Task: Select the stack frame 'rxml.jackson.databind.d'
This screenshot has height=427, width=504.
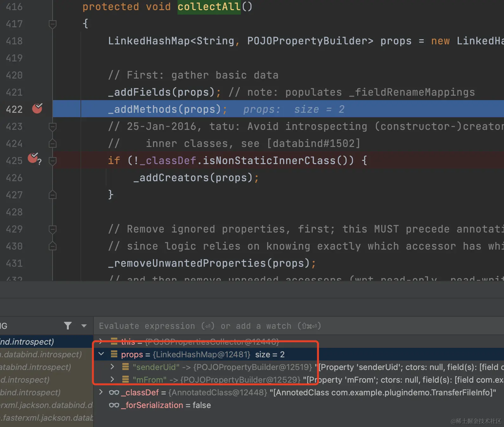Action: tap(47, 405)
